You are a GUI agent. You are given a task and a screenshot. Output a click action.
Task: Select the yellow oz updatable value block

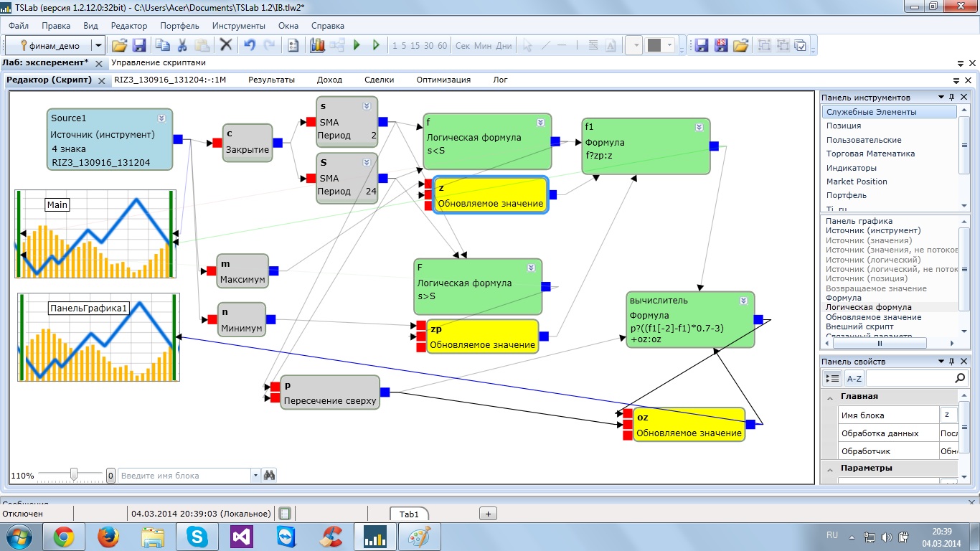coord(689,425)
